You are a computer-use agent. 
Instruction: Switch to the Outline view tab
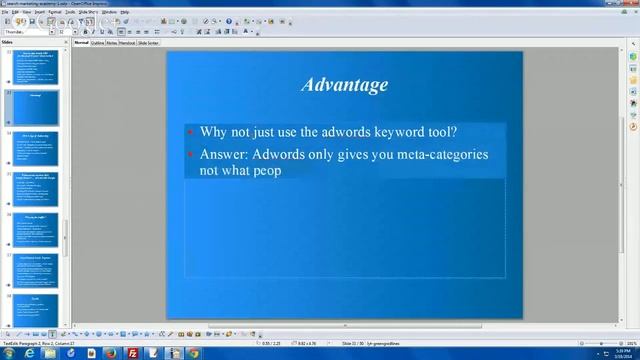point(97,43)
